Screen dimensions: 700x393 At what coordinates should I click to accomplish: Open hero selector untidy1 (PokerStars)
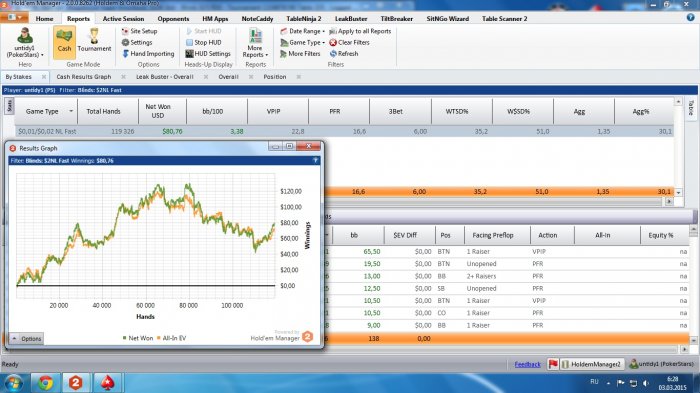pos(25,42)
